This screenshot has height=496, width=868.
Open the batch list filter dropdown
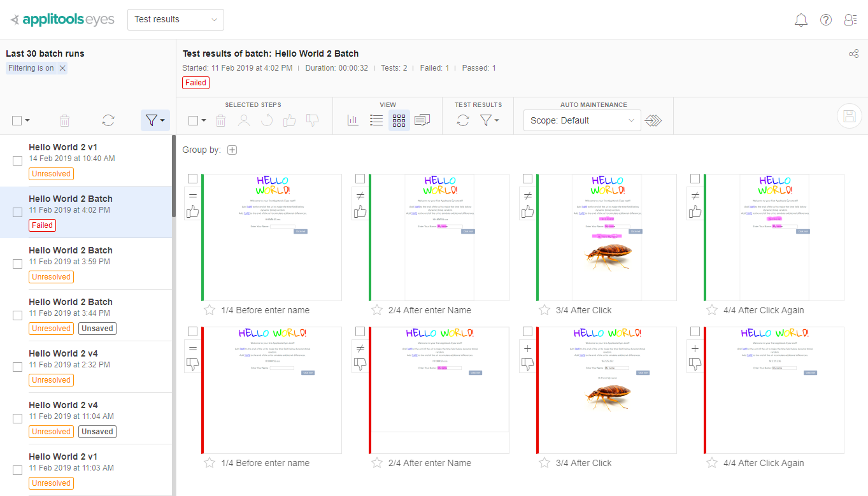pyautogui.click(x=155, y=120)
